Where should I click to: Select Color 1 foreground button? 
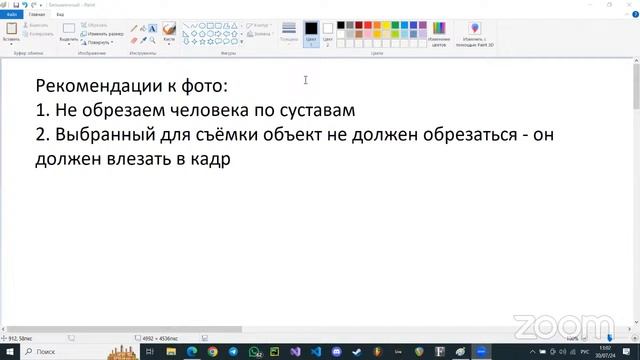pos(311,34)
